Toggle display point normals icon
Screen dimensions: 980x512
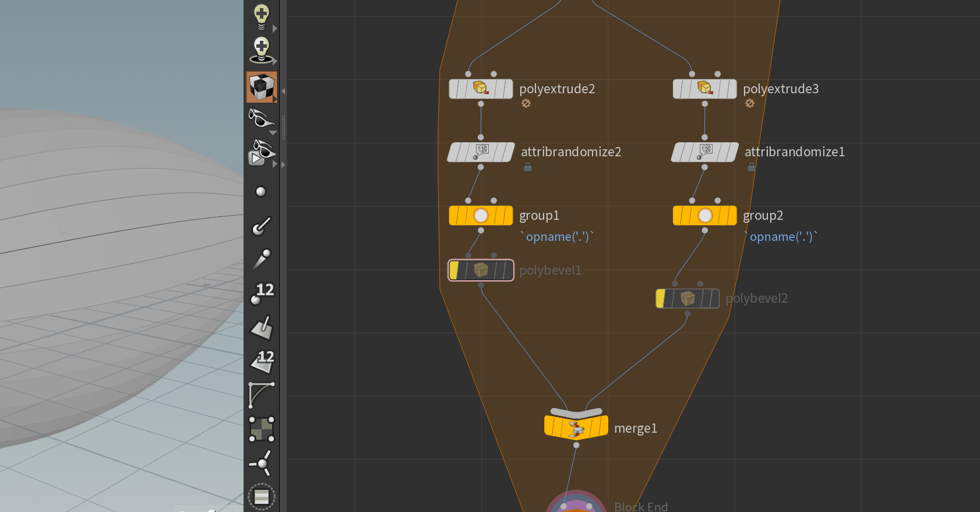point(262,225)
